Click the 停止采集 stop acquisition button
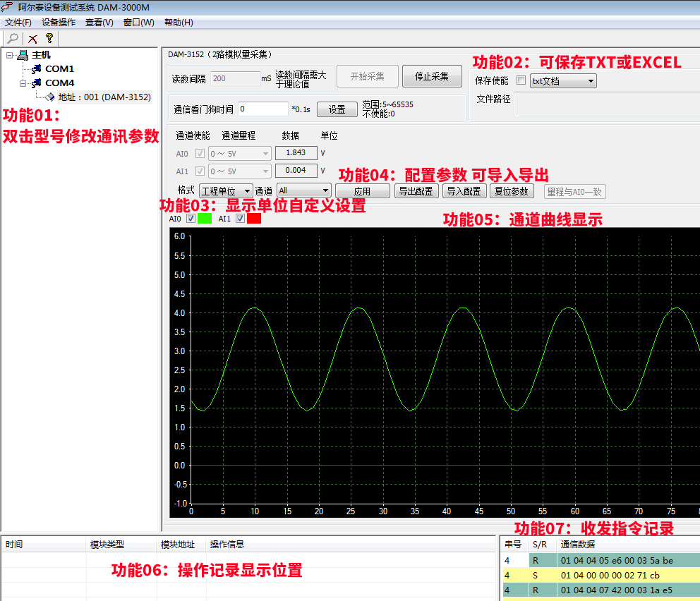 pyautogui.click(x=431, y=76)
